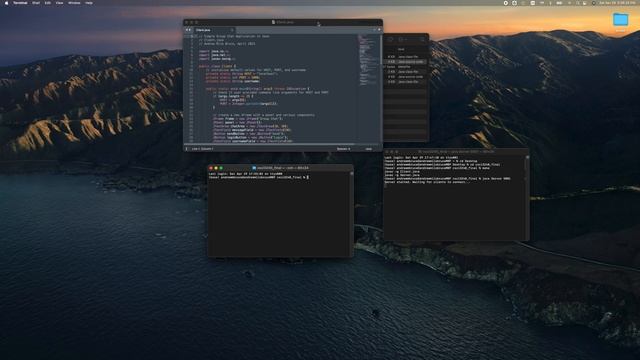640x360 pixels.
Task: Click the Line 1, Column 1 status
Action: click(202, 149)
